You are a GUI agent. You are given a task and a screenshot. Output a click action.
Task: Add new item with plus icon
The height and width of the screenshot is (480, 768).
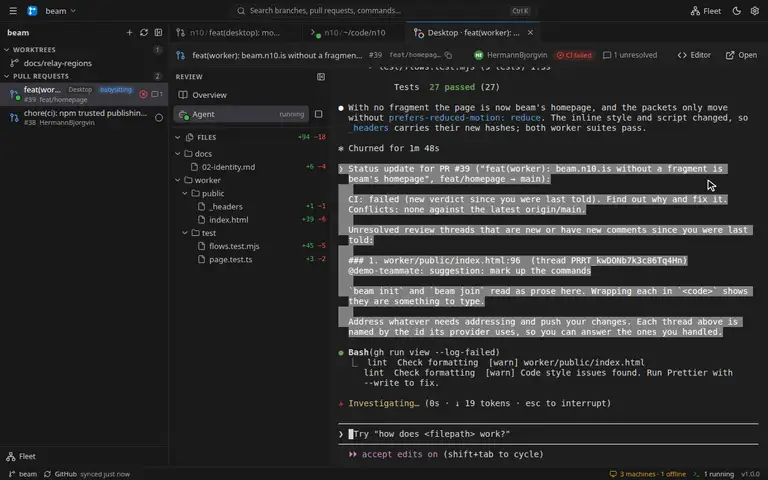coord(129,32)
